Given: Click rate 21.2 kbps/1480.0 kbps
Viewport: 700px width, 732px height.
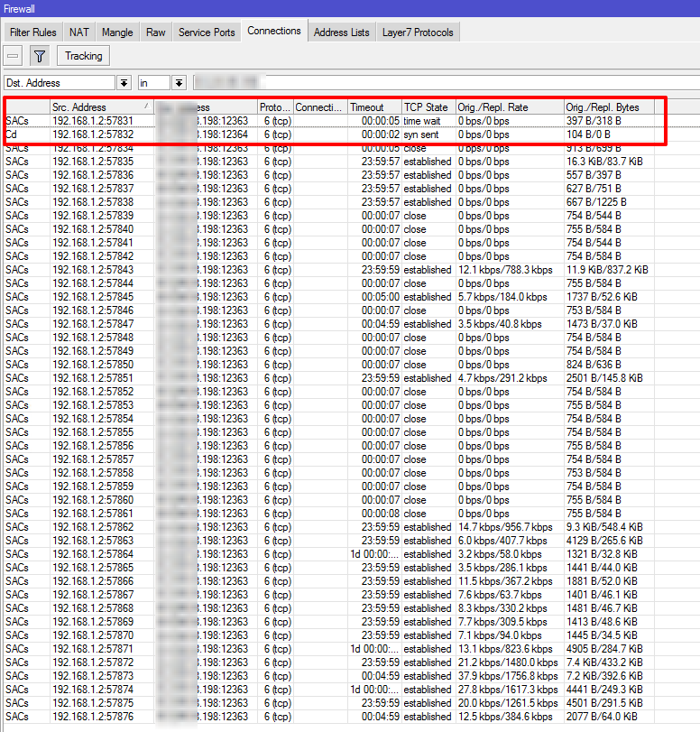Looking at the screenshot, I should [508, 663].
